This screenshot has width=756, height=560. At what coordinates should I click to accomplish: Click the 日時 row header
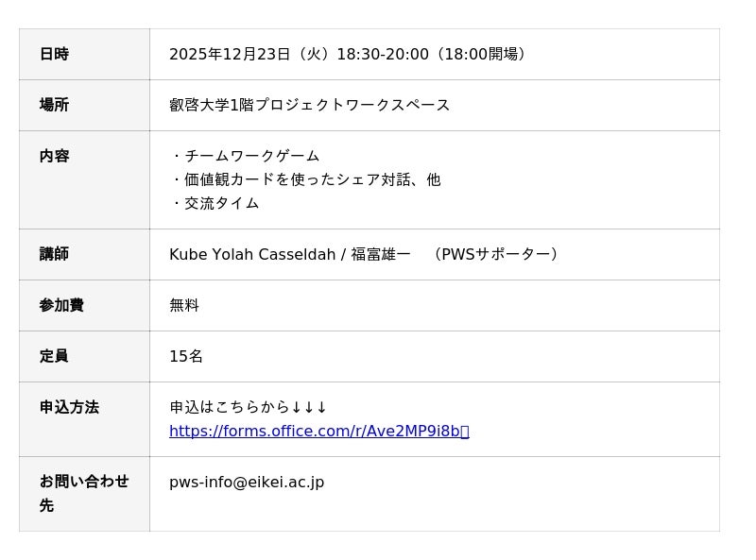pos(54,55)
